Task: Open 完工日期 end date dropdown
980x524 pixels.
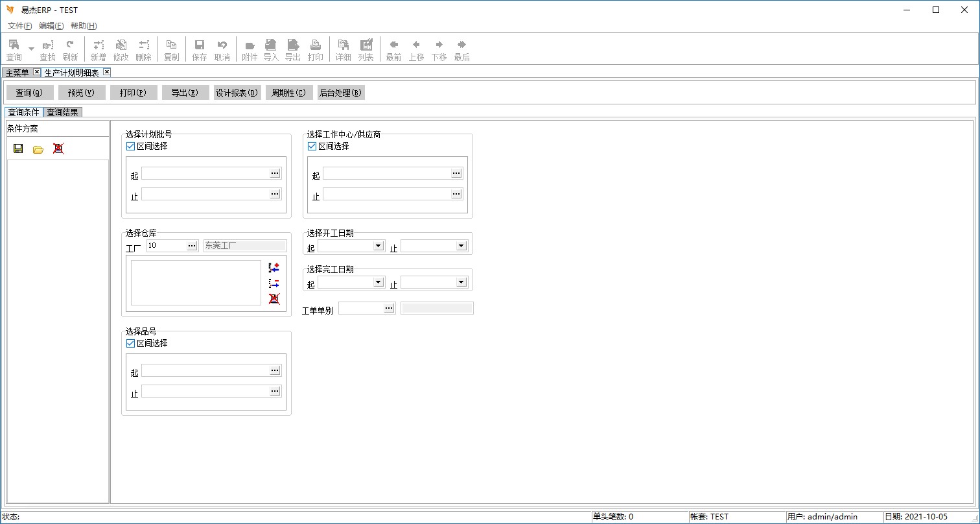Action: (x=461, y=282)
